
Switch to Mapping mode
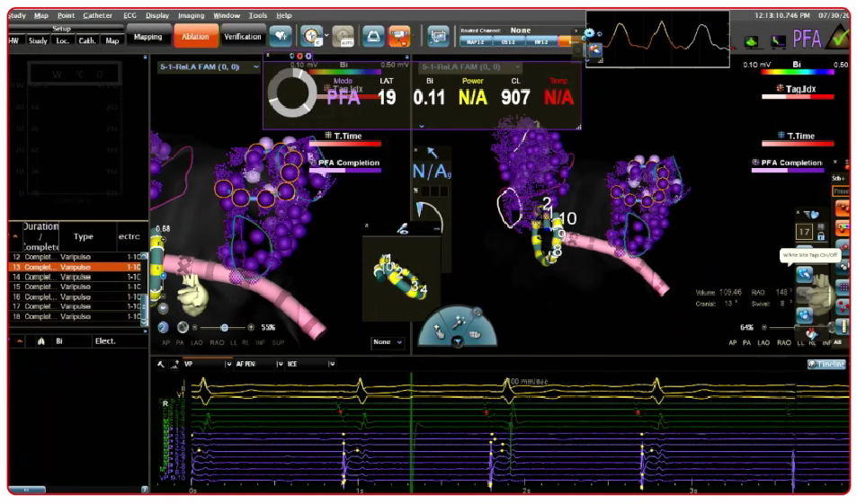tap(148, 36)
